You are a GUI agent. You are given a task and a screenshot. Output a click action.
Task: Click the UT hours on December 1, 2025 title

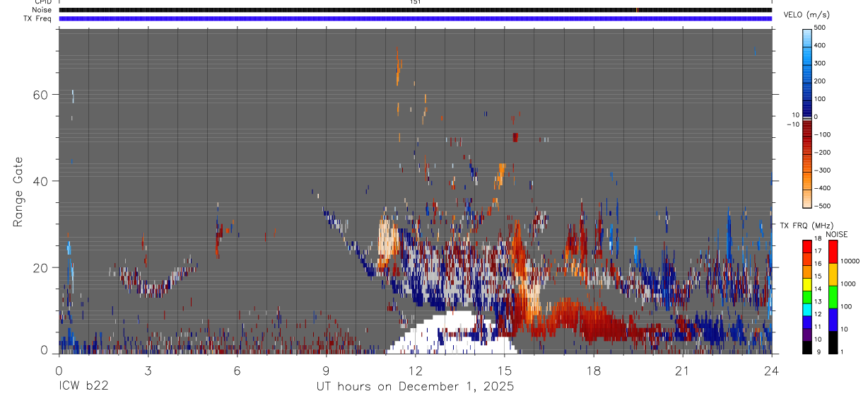coord(415,387)
